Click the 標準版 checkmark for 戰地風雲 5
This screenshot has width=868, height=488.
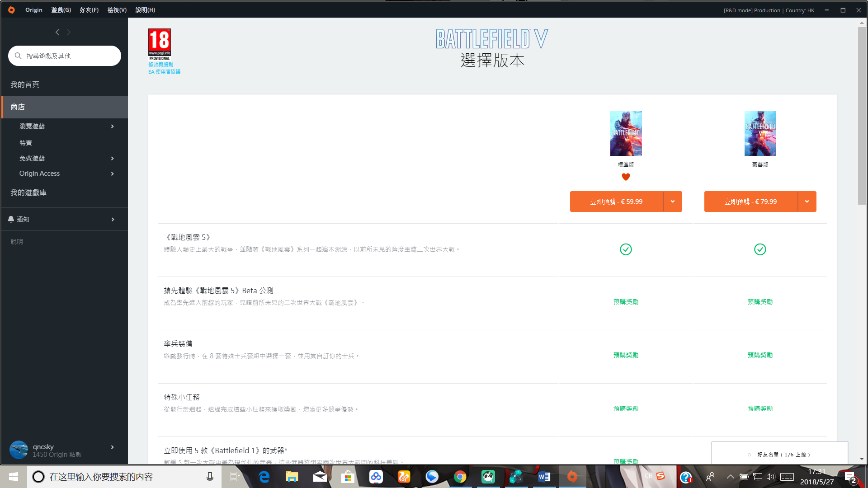pos(626,249)
